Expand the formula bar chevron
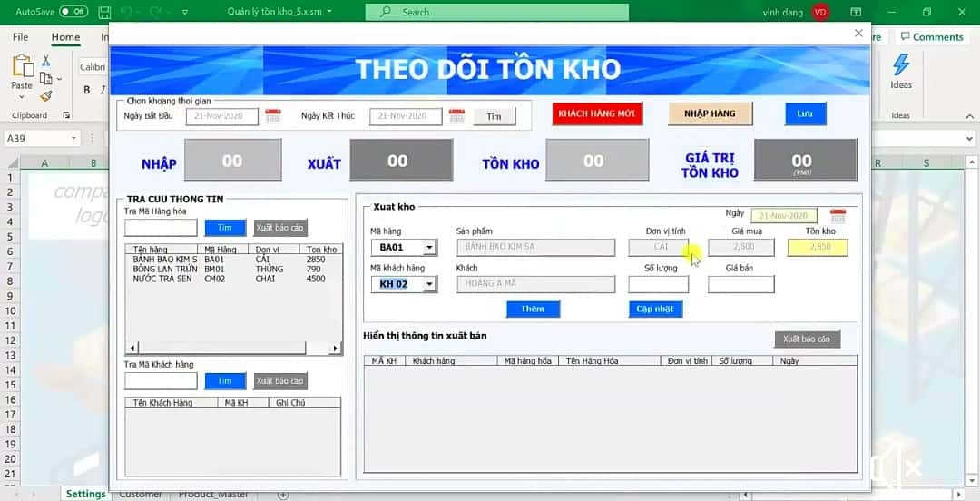The image size is (980, 501). tap(970, 138)
